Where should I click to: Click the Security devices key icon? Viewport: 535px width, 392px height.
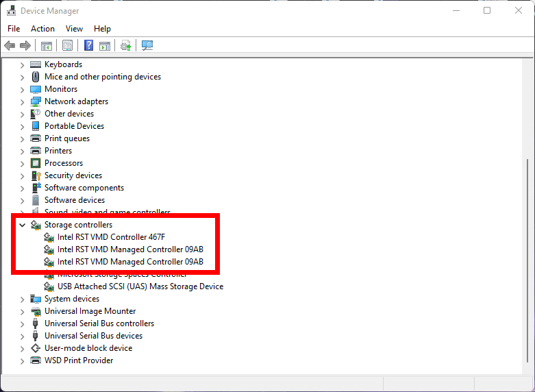coord(36,175)
